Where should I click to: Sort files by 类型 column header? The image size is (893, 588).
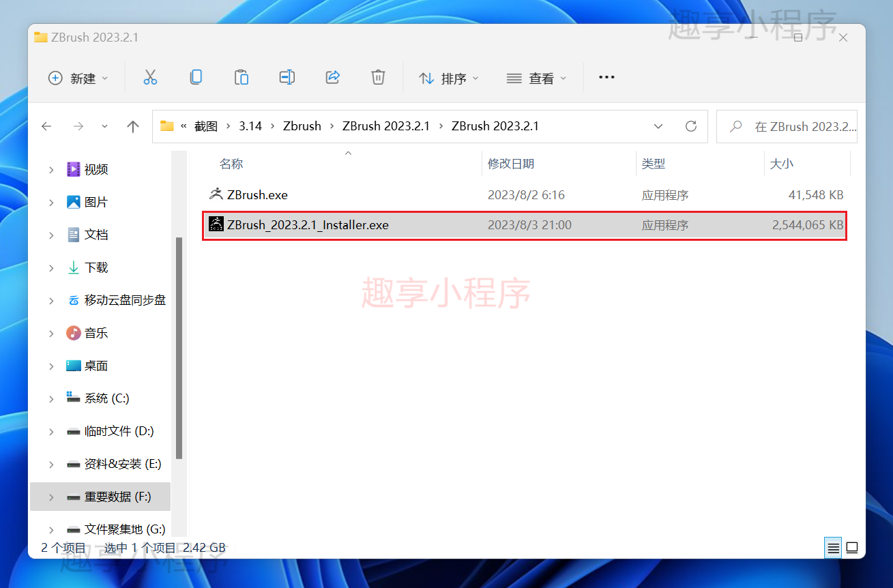[x=654, y=164]
